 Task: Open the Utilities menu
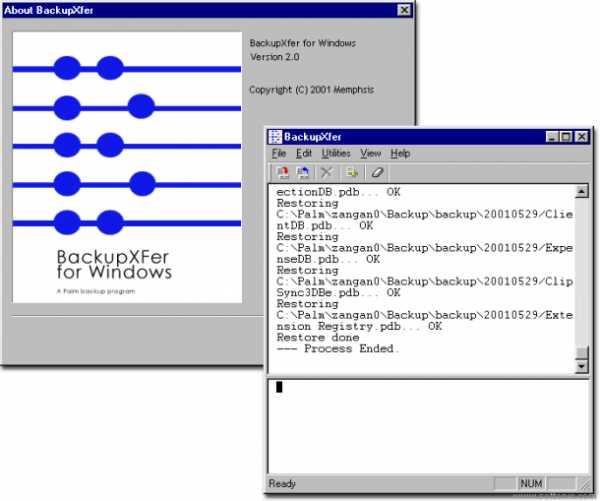click(x=336, y=153)
